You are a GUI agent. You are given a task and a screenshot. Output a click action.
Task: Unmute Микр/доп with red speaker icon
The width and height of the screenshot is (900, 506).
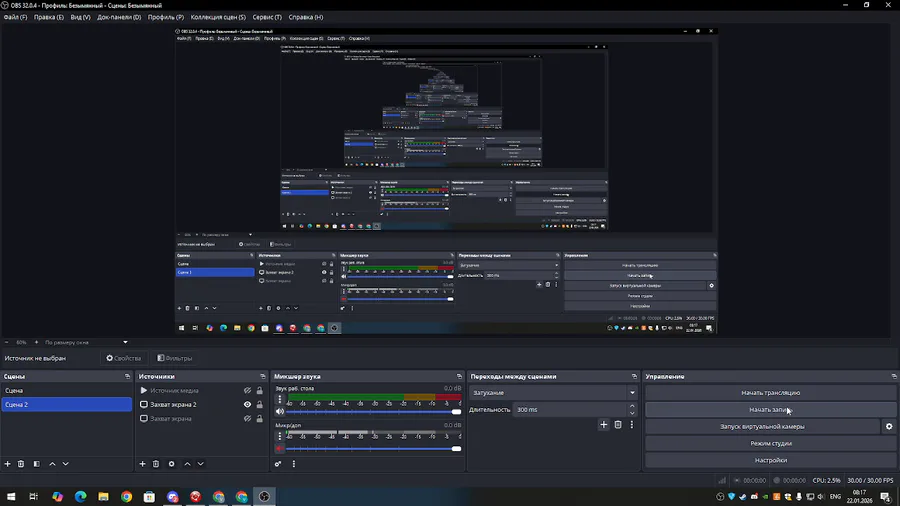tap(280, 449)
